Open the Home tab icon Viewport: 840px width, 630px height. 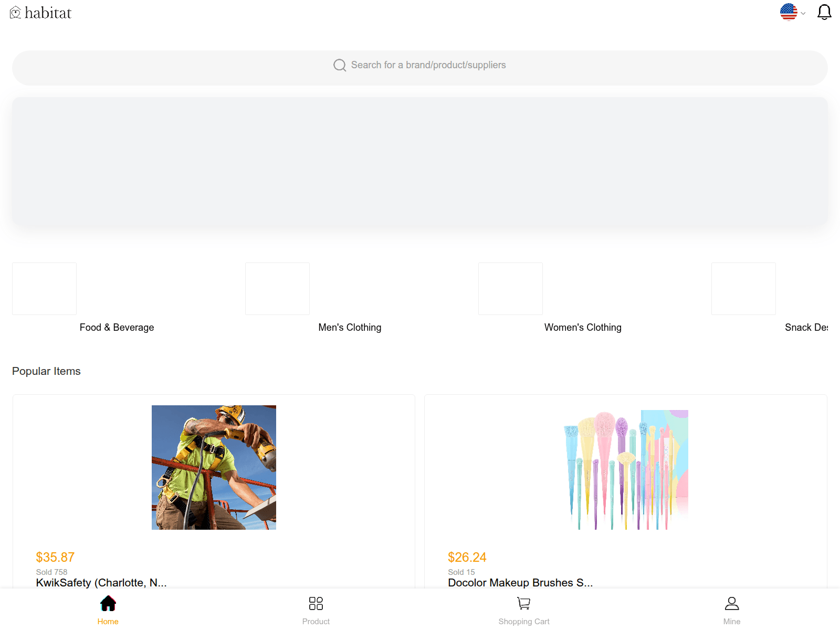pyautogui.click(x=108, y=604)
